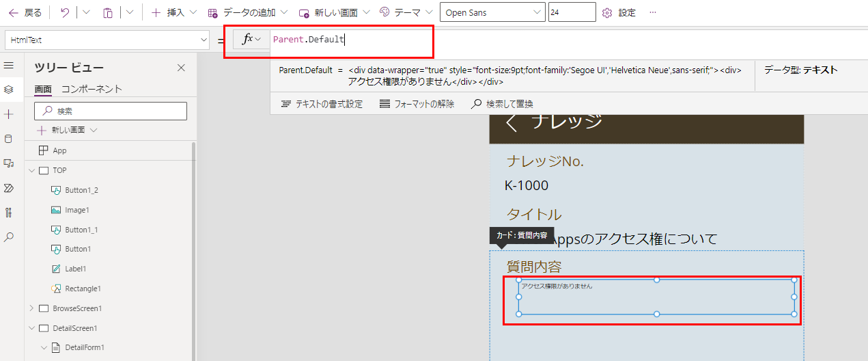This screenshot has height=361, width=868.
Task: Select Label1 in the tree
Action: click(x=76, y=269)
